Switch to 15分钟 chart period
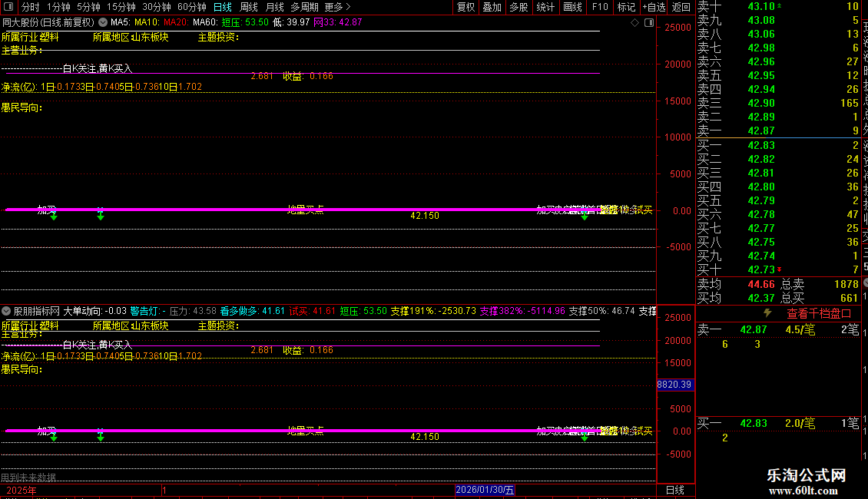Viewport: 868px width, 499px height. click(x=121, y=7)
